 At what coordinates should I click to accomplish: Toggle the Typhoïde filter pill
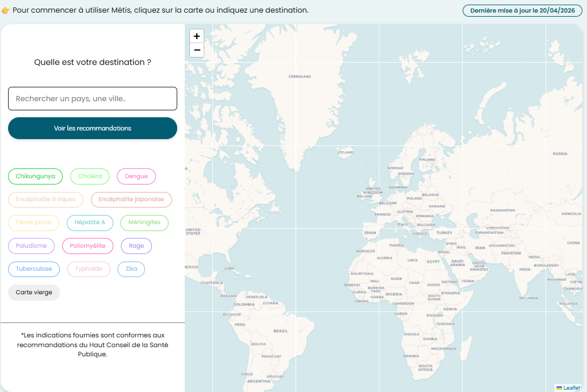point(89,269)
